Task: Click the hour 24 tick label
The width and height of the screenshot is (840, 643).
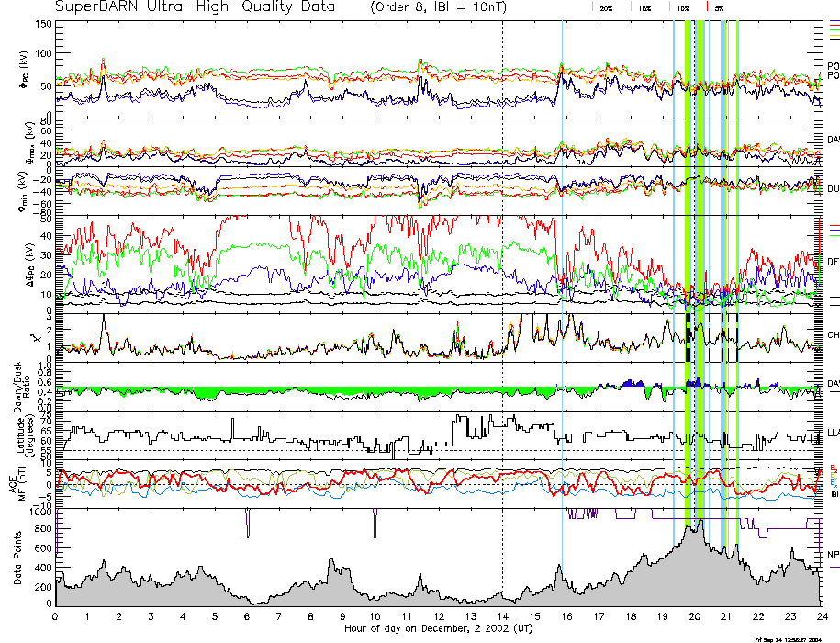Action: click(x=821, y=616)
